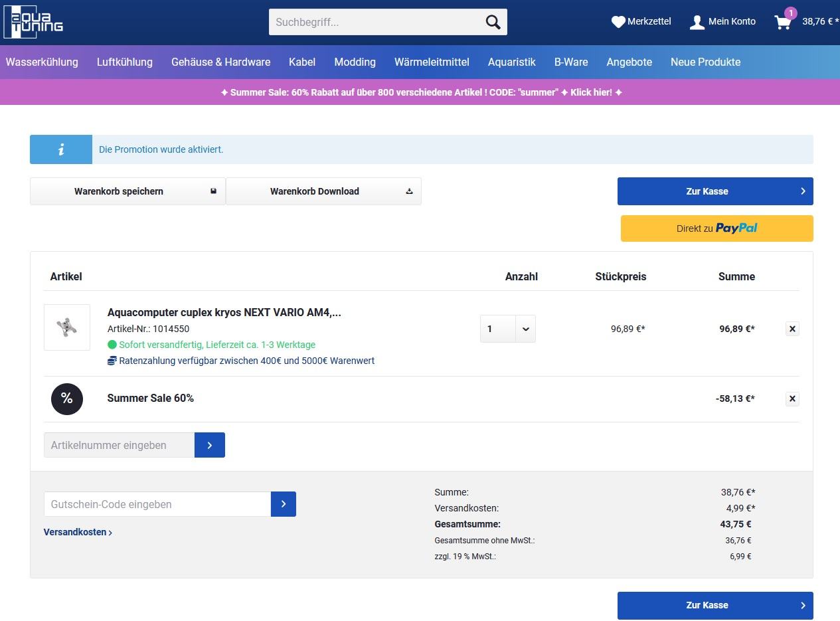
Task: Open Aquaristik menu
Action: [512, 62]
